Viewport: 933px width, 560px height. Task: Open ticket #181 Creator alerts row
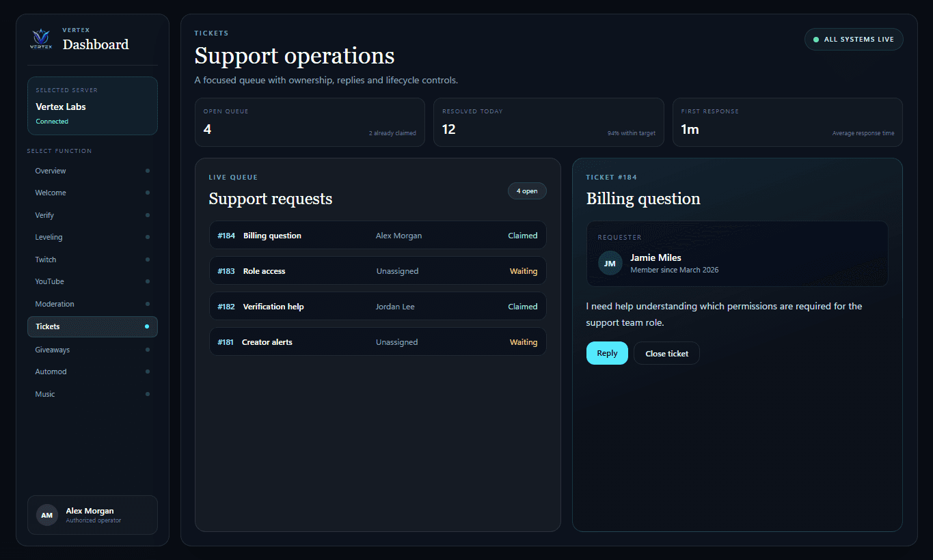(x=377, y=342)
